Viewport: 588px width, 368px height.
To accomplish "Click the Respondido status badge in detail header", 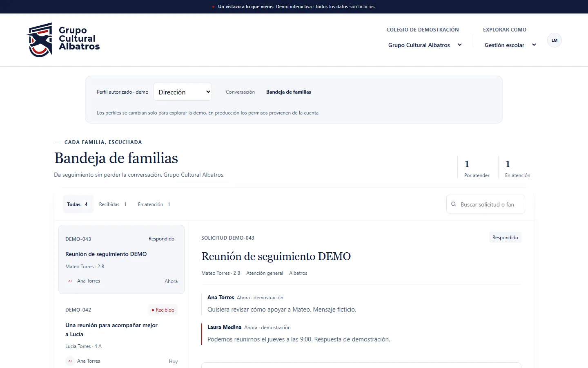I will point(505,238).
